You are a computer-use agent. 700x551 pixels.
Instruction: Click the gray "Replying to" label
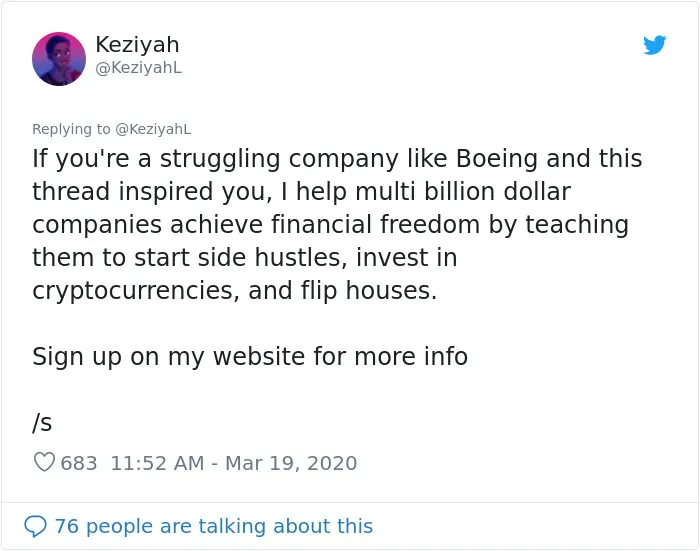[71, 129]
